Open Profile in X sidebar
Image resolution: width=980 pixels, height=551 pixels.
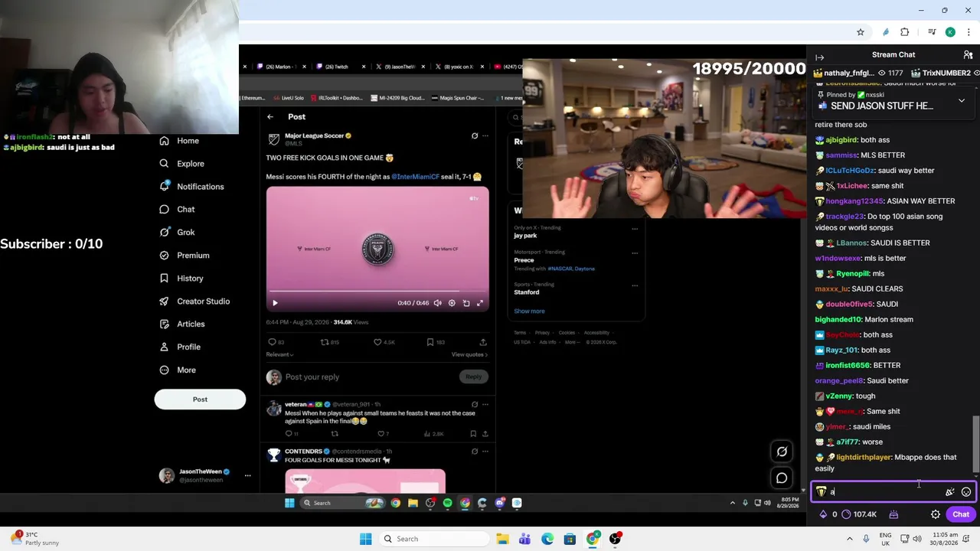[180, 347]
